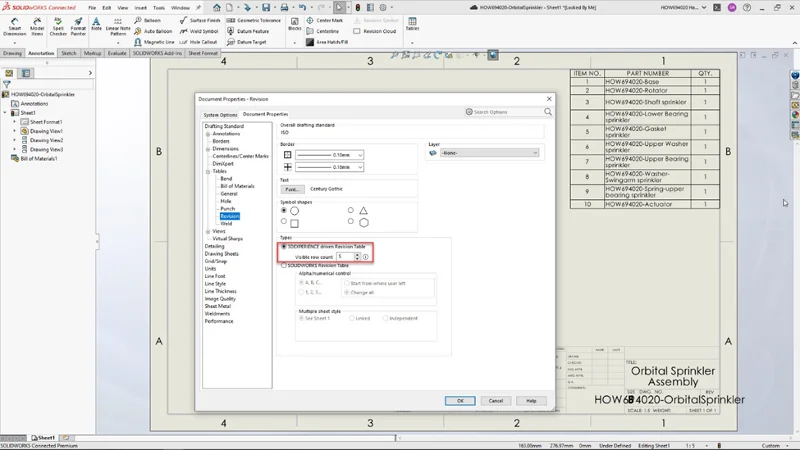Switch to the System Options tab

coord(220,114)
